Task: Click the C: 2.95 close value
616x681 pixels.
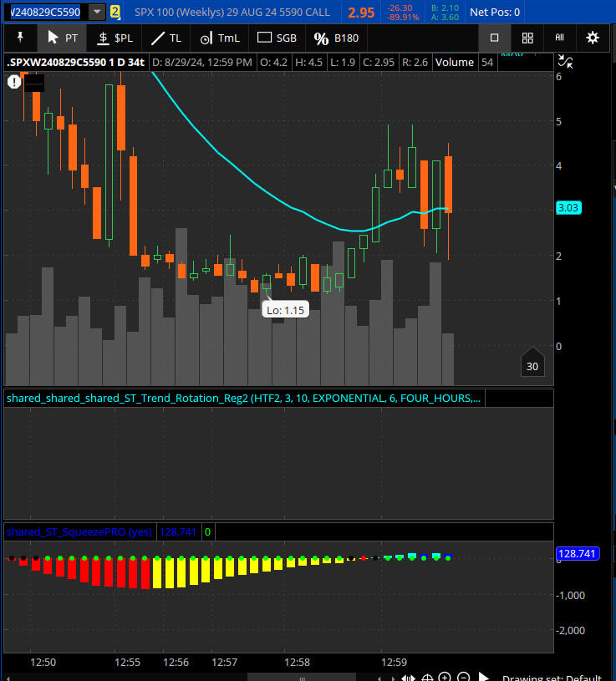Action: coord(379,62)
